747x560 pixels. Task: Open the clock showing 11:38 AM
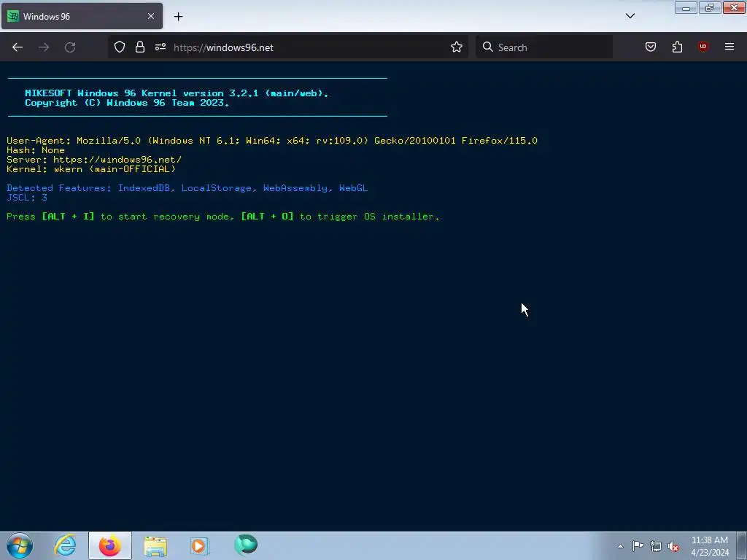coord(710,546)
